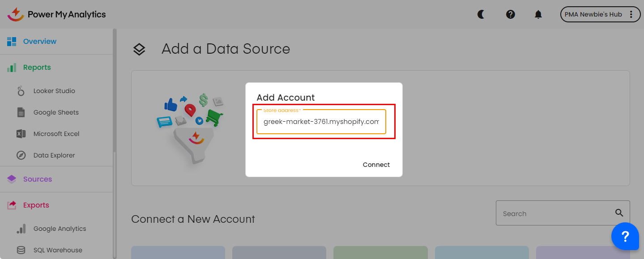Open the blue help chat widget
This screenshot has width=644, height=259.
tap(625, 236)
